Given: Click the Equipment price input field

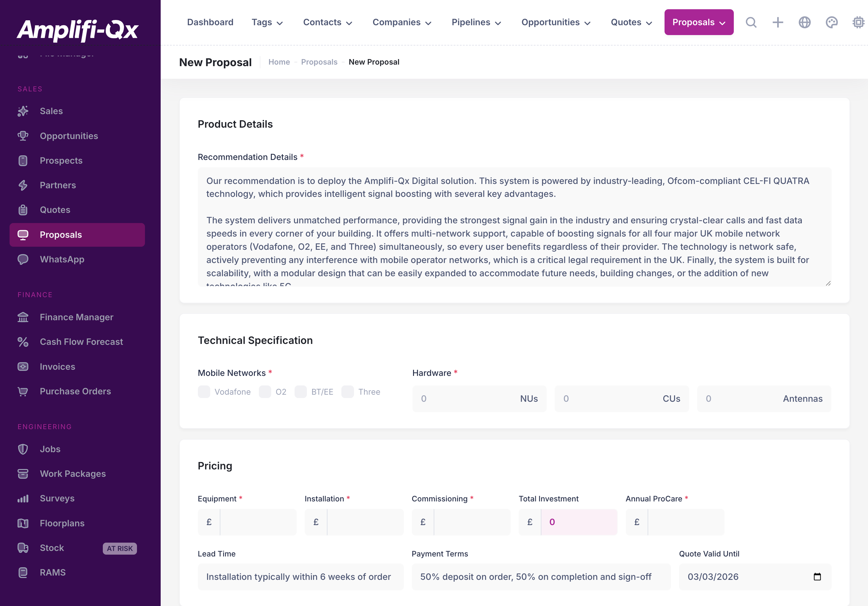Looking at the screenshot, I should [258, 522].
